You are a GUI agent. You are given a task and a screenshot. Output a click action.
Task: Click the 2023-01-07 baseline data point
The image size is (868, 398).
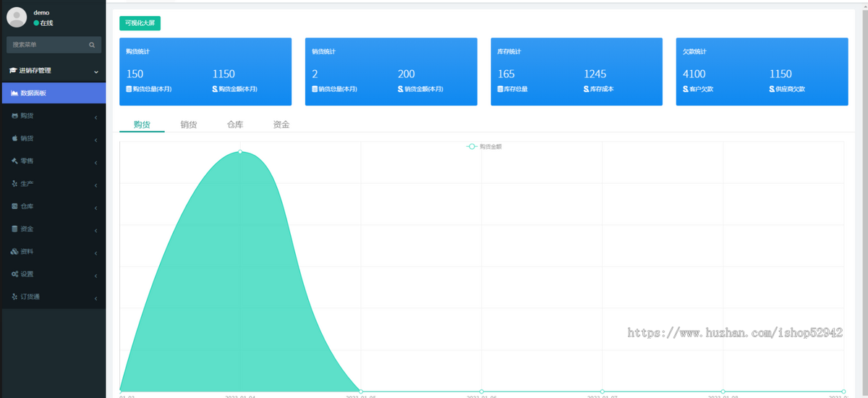pyautogui.click(x=603, y=391)
